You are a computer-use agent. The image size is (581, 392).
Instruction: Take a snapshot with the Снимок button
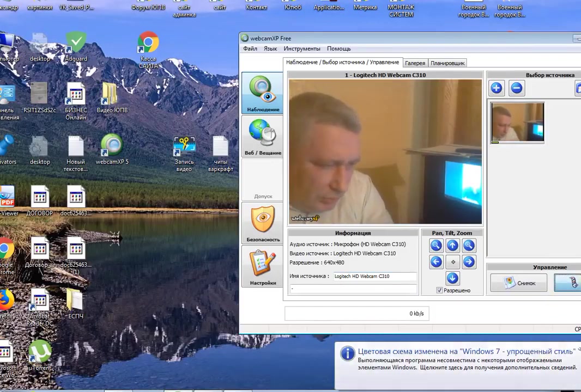519,283
